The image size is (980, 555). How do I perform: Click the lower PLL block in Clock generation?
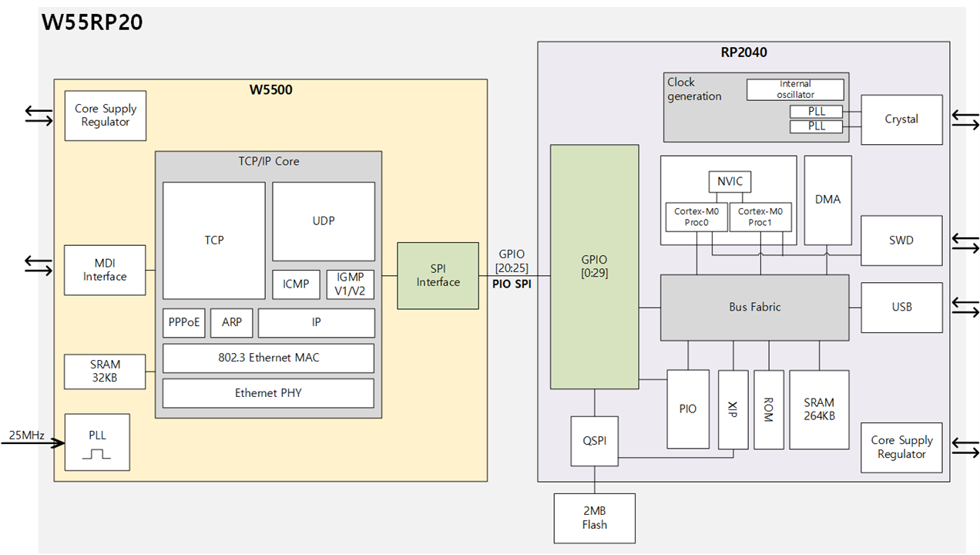coord(817,126)
